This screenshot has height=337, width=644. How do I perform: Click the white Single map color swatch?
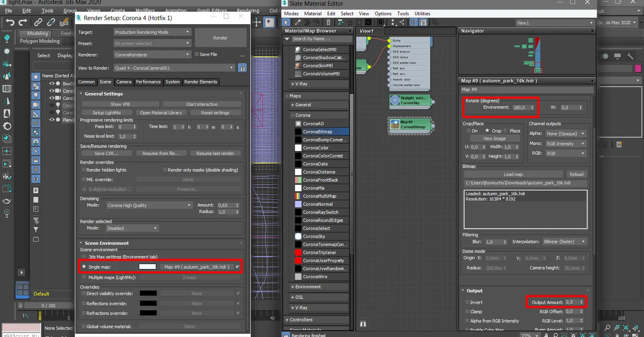[x=147, y=267]
